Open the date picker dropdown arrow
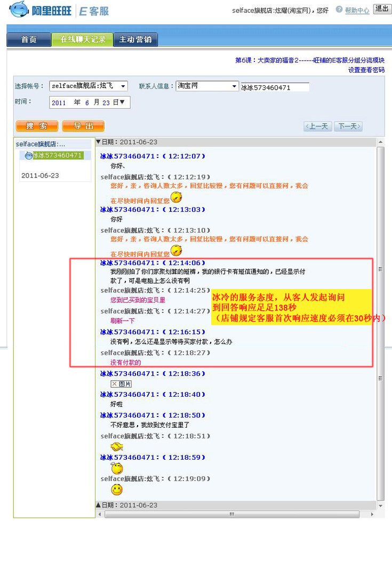The image size is (392, 576). click(122, 102)
